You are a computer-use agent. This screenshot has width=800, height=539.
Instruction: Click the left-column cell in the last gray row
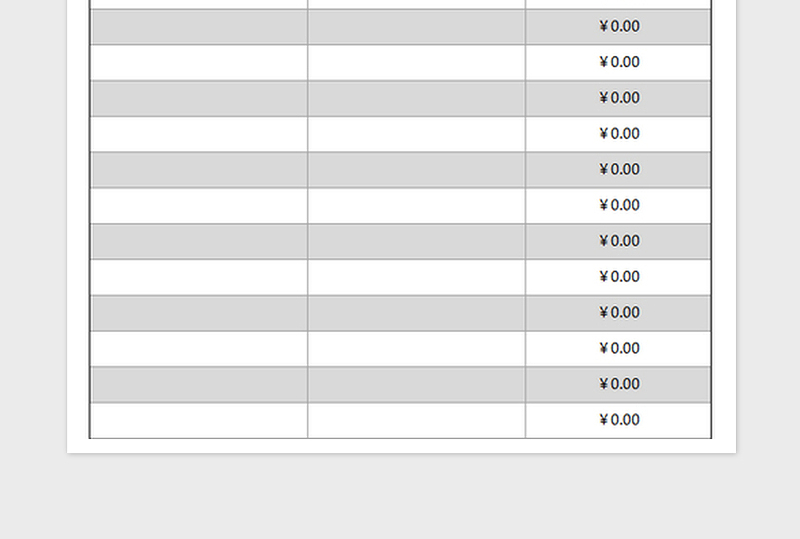[x=199, y=384]
